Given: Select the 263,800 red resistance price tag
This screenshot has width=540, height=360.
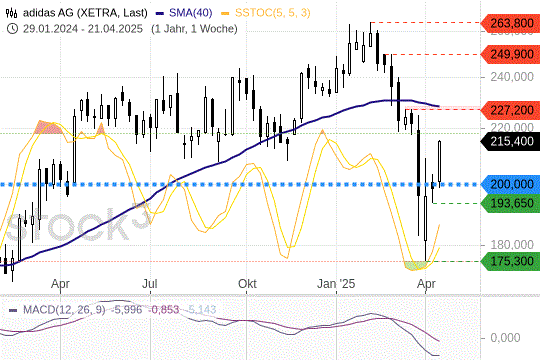Looking at the screenshot, I should click(x=510, y=23).
